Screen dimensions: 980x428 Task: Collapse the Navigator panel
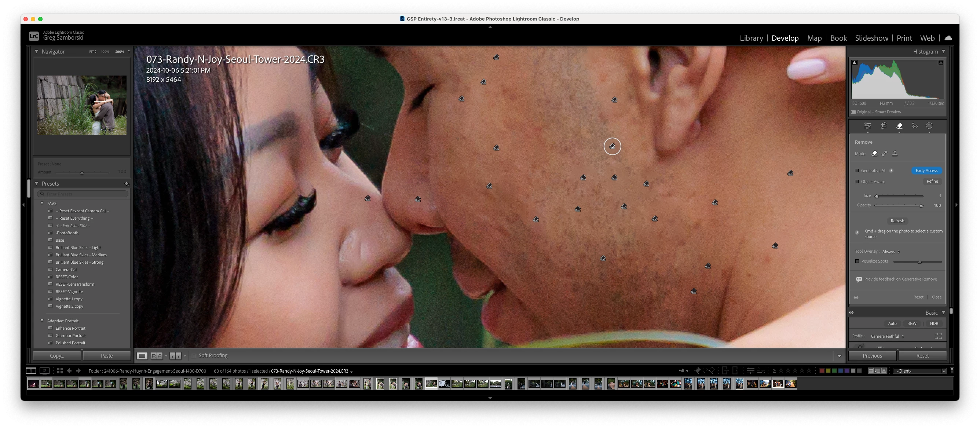(x=37, y=51)
